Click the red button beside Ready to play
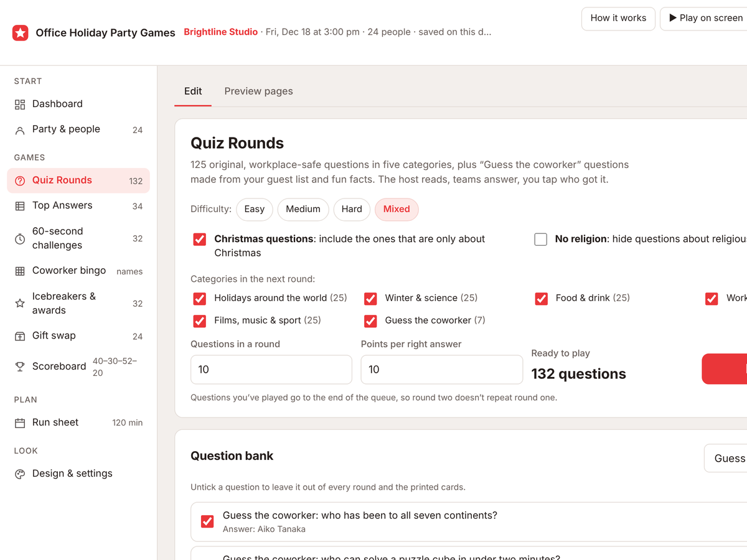Viewport: 747px width, 560px height. tap(724, 369)
